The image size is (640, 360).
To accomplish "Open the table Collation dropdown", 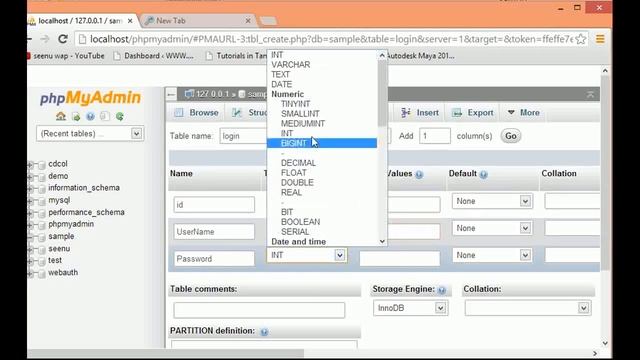I will (x=528, y=308).
